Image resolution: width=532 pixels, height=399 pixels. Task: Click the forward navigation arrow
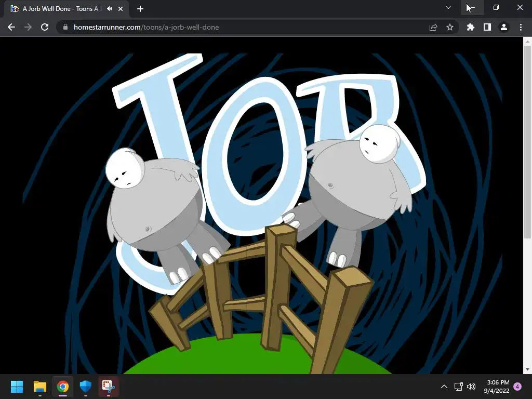point(28,27)
